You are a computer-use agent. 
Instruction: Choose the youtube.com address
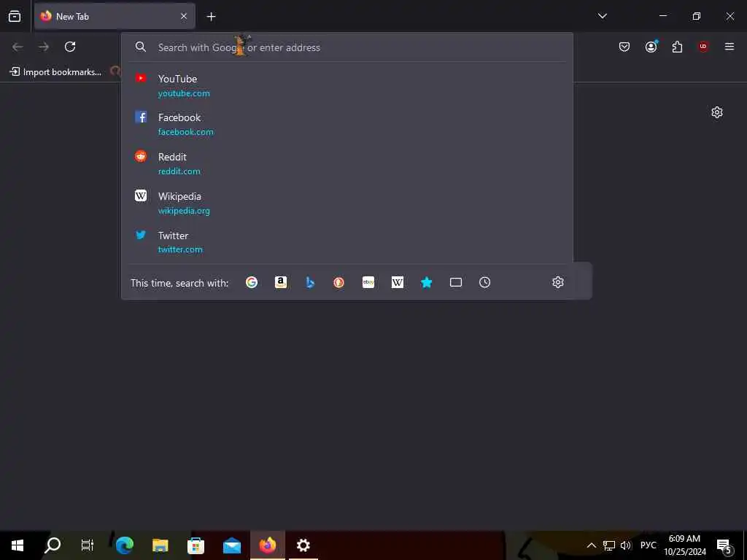pos(184,93)
